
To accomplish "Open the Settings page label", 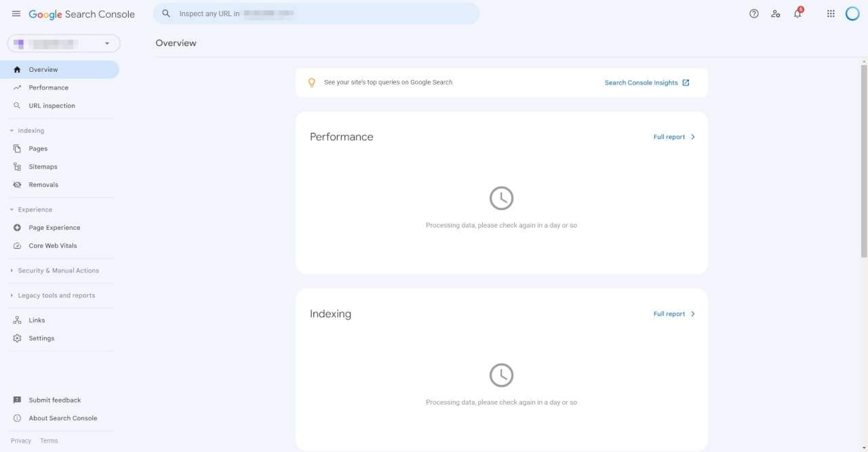I will (41, 338).
